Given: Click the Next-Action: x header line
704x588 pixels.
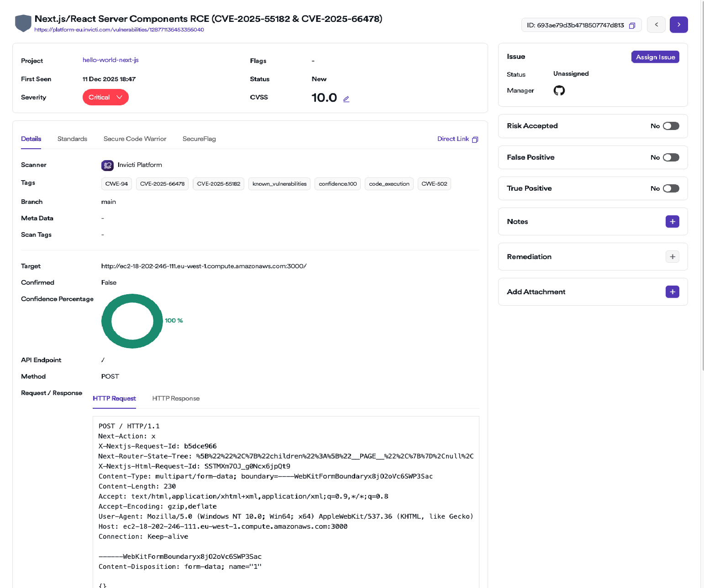Looking at the screenshot, I should tap(127, 436).
